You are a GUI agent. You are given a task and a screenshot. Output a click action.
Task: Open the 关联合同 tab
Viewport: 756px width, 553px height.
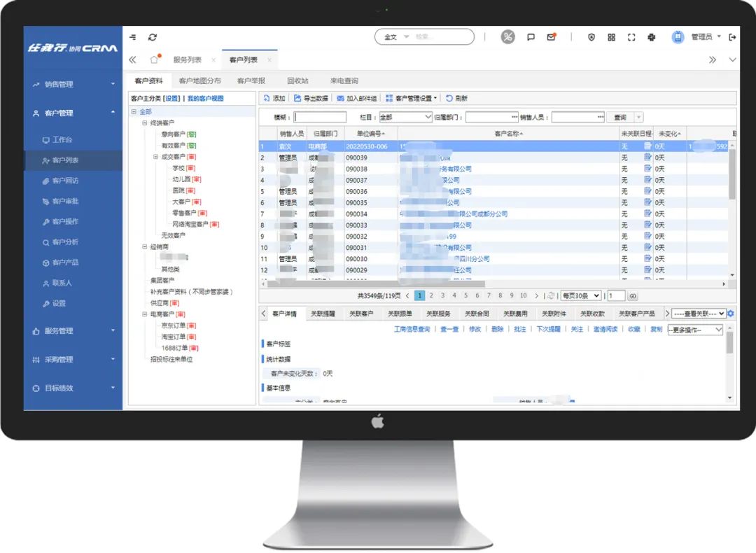pyautogui.click(x=477, y=314)
